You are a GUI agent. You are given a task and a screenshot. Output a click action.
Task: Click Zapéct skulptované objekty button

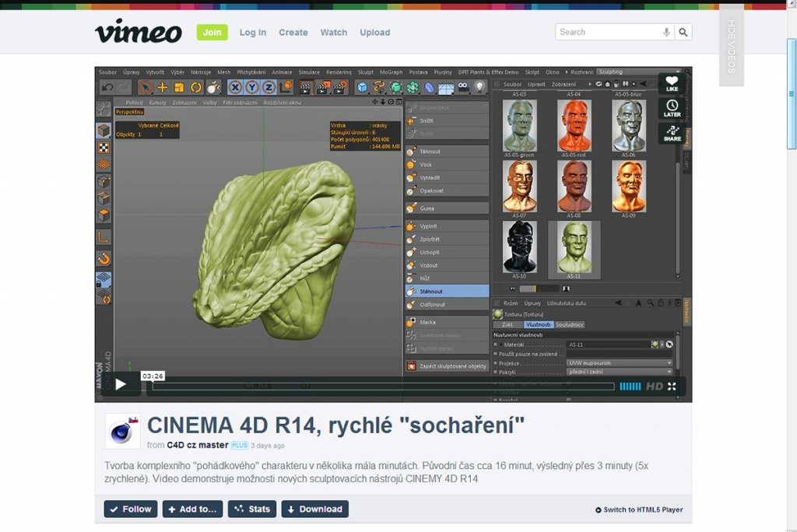[448, 366]
